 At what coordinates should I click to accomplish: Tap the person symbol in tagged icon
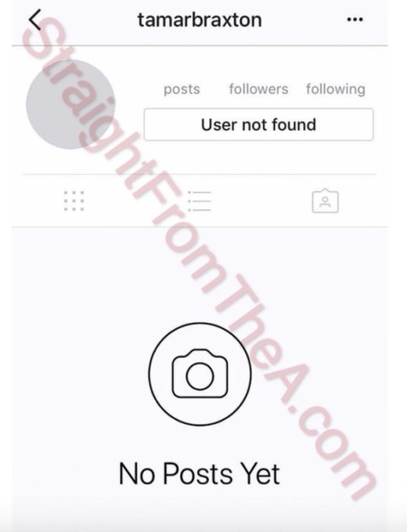pos(325,202)
